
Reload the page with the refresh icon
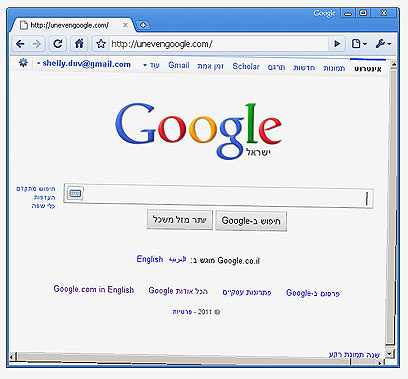pos(58,43)
